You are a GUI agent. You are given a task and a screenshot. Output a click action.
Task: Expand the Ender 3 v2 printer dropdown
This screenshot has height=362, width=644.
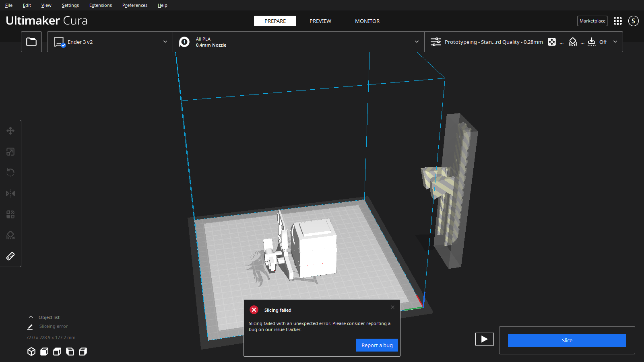tap(165, 42)
